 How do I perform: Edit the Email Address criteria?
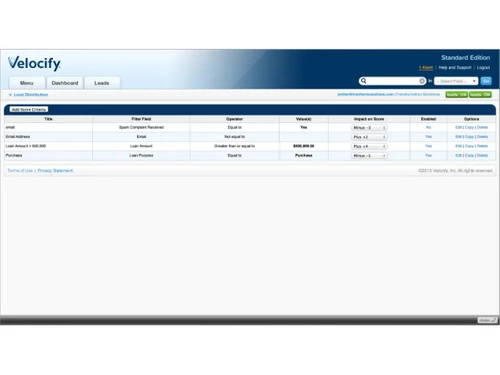459,137
